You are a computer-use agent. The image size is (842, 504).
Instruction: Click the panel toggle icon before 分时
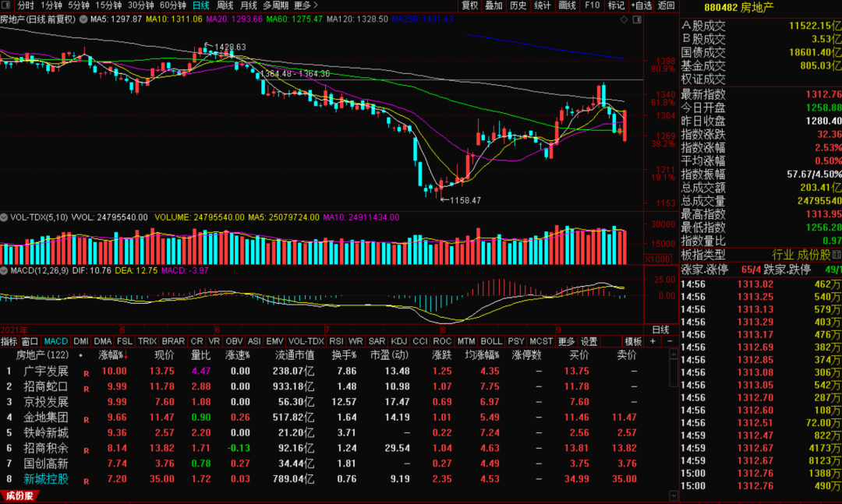6,5
